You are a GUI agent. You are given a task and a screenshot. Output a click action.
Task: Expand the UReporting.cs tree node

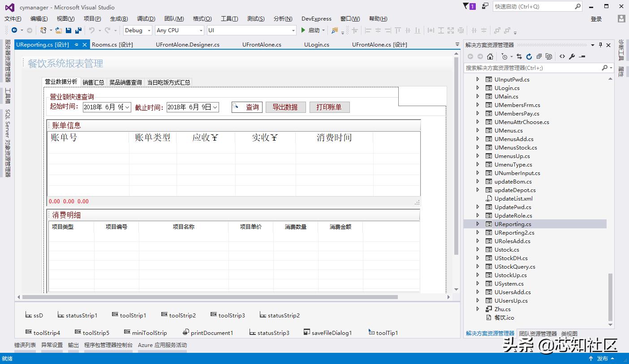coord(478,224)
